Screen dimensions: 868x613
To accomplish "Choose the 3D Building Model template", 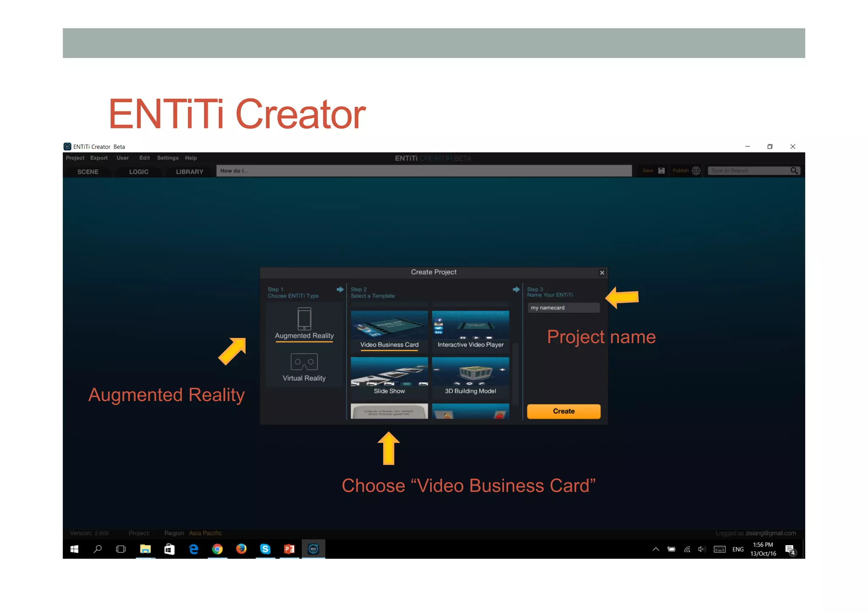I will pyautogui.click(x=470, y=377).
